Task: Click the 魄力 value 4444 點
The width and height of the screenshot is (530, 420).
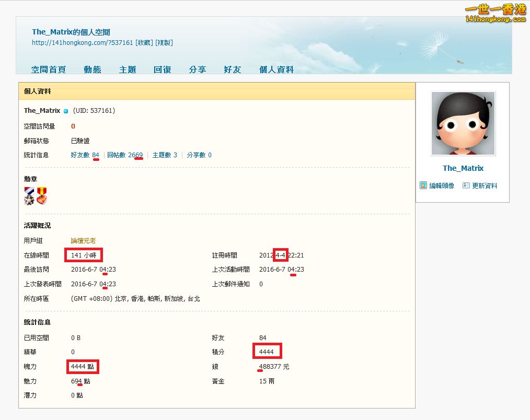Action: (83, 367)
